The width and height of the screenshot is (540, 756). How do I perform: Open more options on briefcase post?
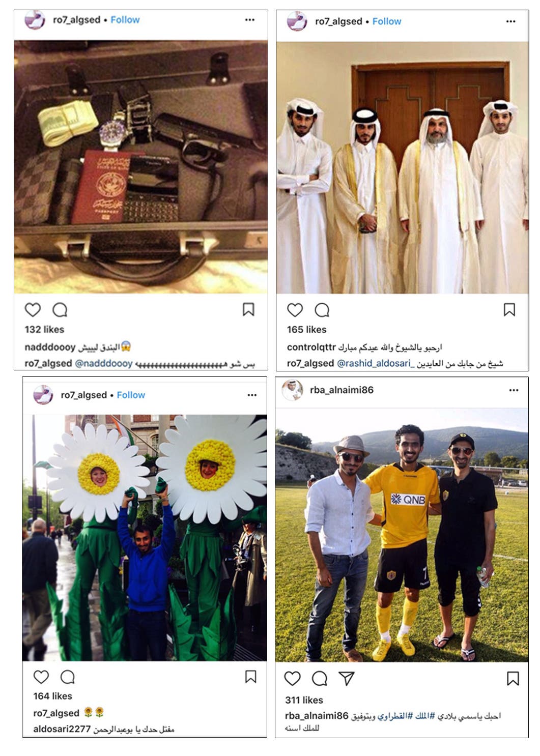pyautogui.click(x=249, y=20)
